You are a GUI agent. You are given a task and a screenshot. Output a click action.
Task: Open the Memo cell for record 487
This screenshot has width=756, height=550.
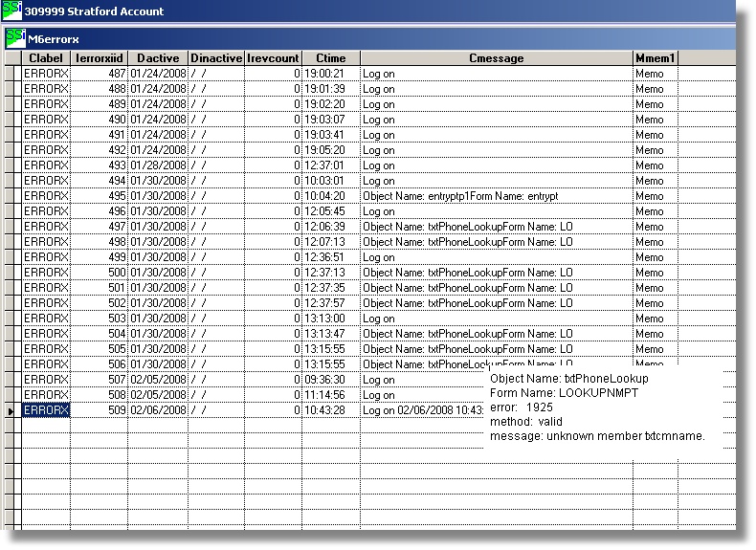coord(655,74)
